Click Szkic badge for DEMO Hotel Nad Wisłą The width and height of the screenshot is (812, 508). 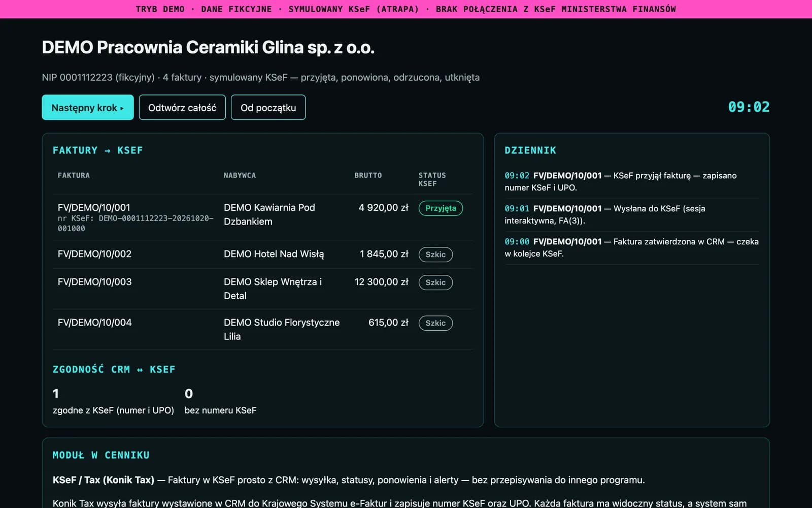click(435, 255)
